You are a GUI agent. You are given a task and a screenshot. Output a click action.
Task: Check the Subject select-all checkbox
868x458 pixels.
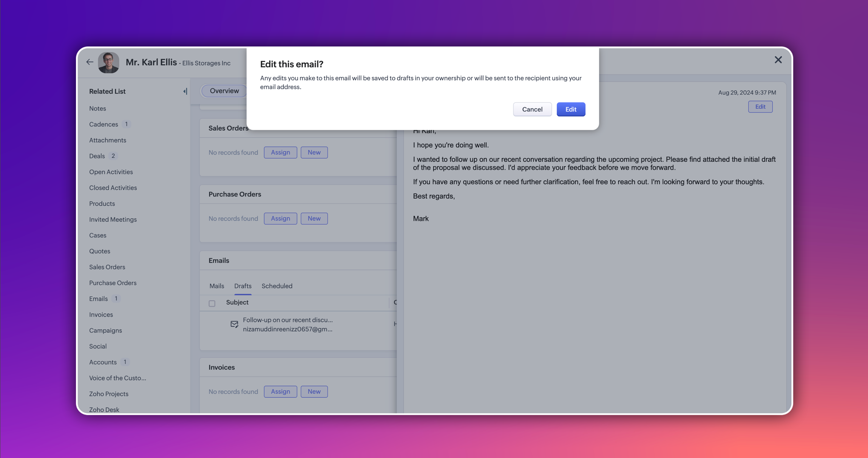pos(212,303)
